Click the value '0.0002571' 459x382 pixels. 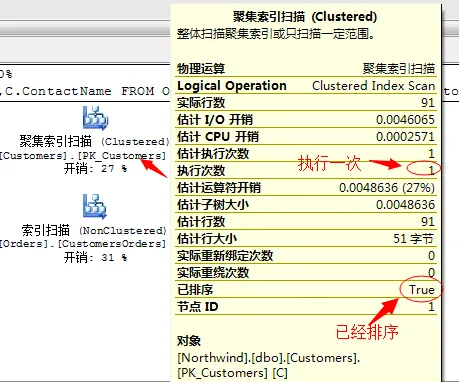click(405, 137)
